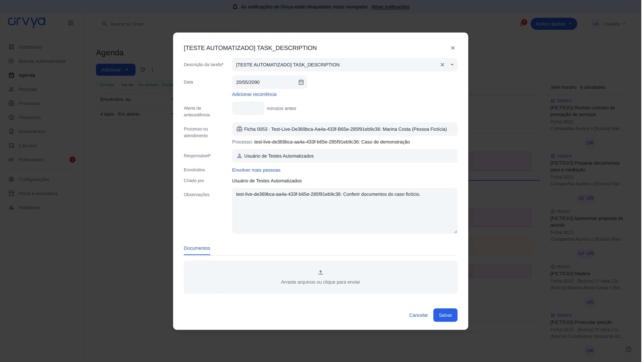This screenshot has width=644, height=362.
Task: Click Adicionar recorrência link
Action: pos(254,94)
